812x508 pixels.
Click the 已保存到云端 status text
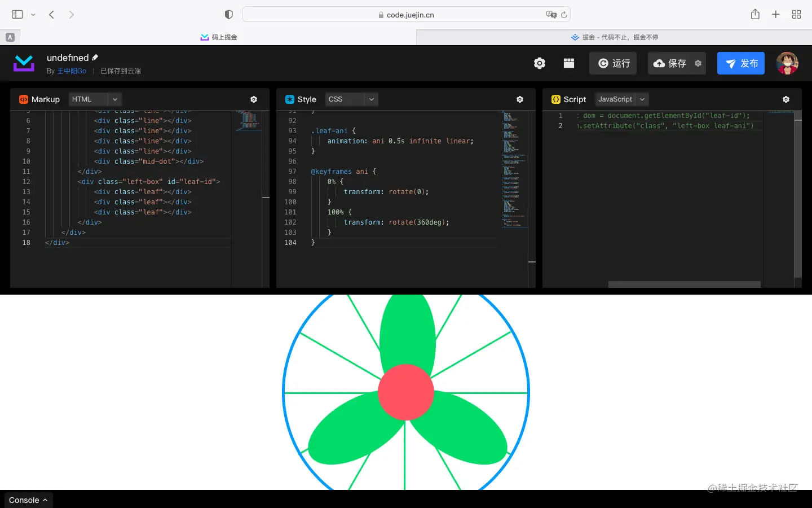121,71
